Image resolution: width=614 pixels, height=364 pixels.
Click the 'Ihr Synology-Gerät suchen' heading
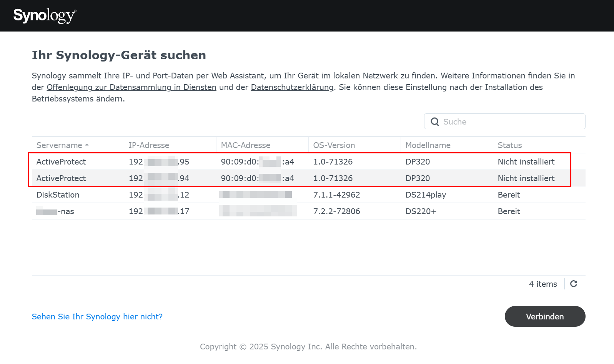[x=119, y=55]
